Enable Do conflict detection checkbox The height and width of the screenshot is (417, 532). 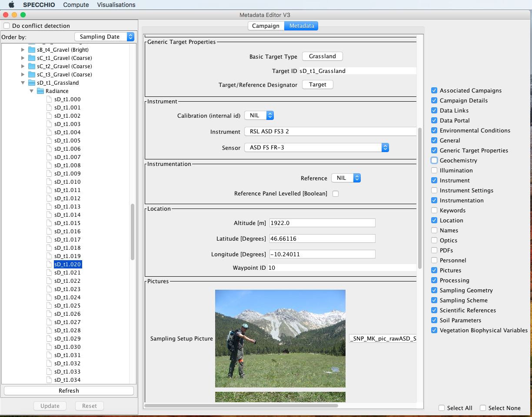pyautogui.click(x=7, y=26)
